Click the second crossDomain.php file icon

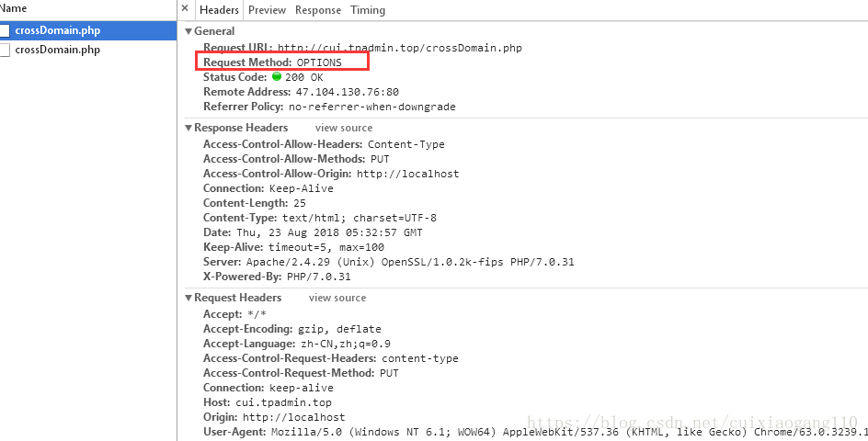pyautogui.click(x=4, y=50)
